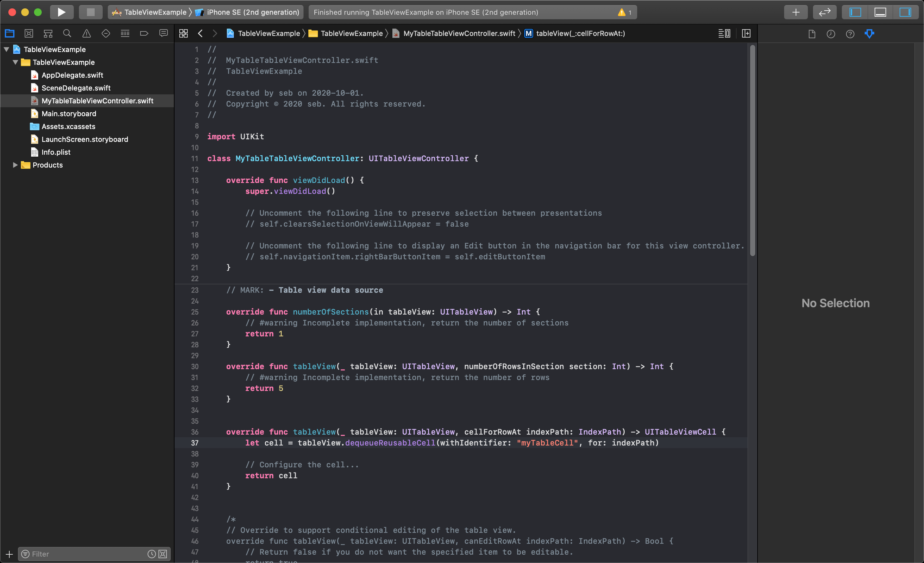
Task: Toggle source-control status filter
Action: (x=163, y=554)
